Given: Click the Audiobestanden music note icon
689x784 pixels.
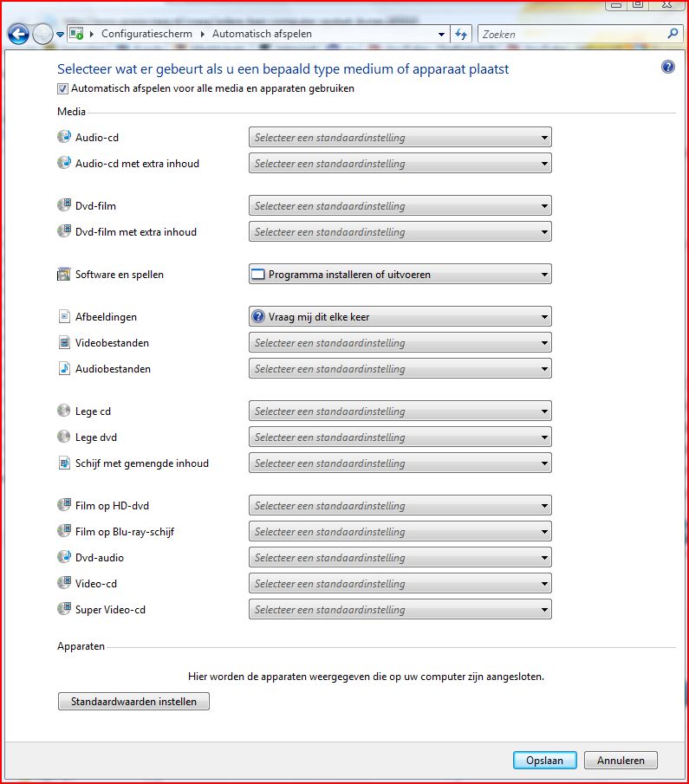Looking at the screenshot, I should [63, 368].
